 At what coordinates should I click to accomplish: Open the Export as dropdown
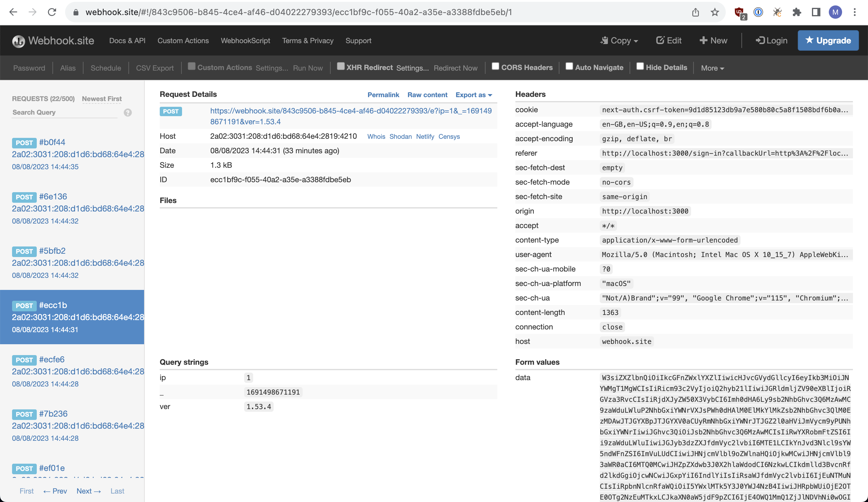473,95
